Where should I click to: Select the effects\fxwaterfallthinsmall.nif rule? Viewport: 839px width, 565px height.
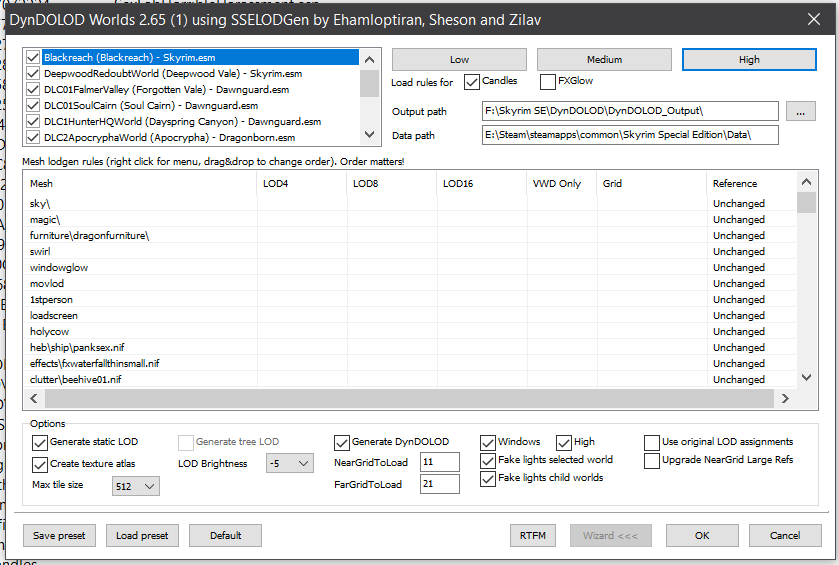coord(409,364)
